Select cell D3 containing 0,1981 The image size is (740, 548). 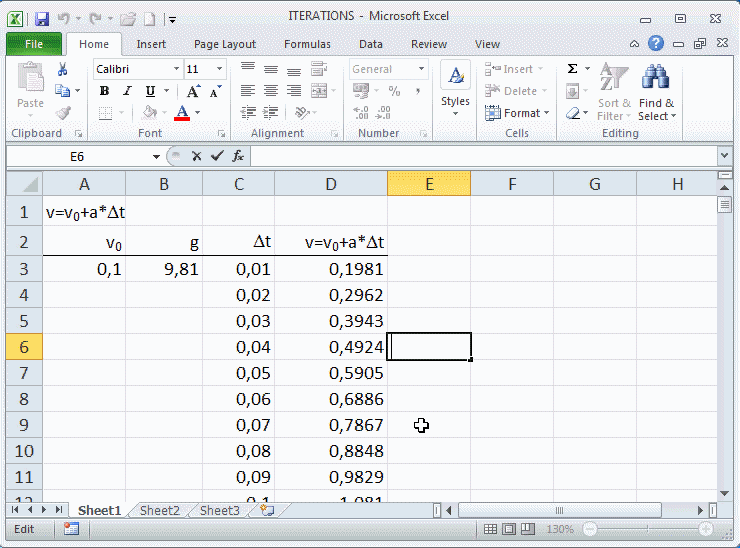point(331,268)
